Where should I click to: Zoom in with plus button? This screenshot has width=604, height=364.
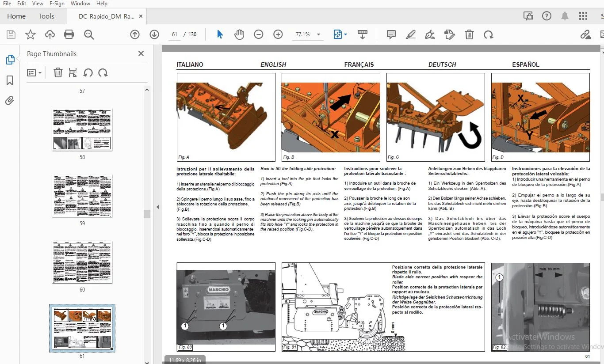tap(278, 34)
